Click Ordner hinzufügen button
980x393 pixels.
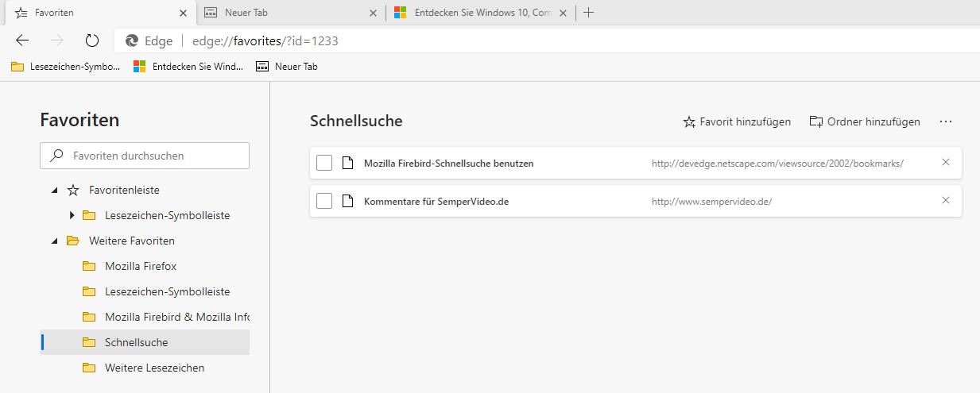coord(865,121)
